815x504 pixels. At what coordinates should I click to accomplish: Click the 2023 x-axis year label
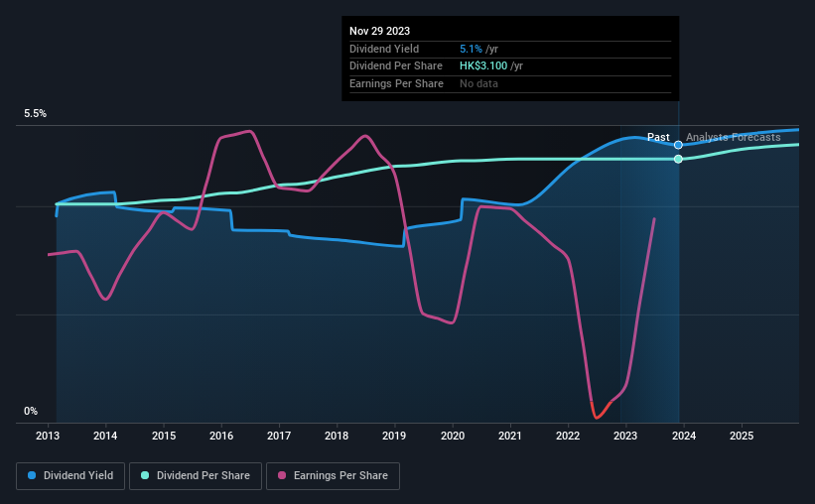point(625,436)
